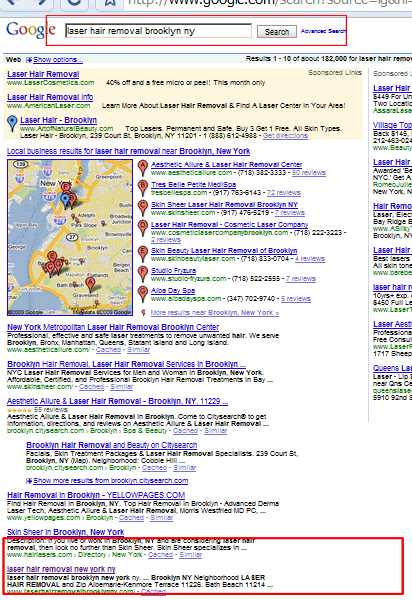Open Skin Beauty Laser Hair Removal of Brooklyn

[224, 251]
